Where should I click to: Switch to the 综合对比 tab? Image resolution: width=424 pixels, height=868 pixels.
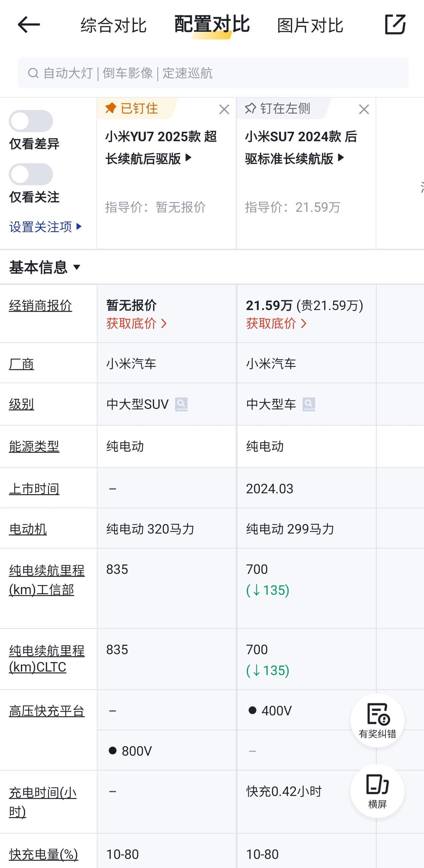tap(114, 25)
